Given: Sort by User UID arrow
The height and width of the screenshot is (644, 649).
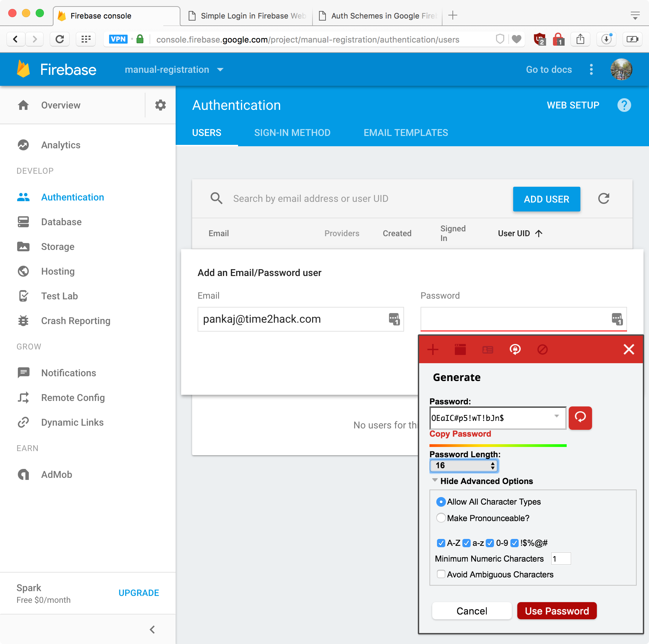Looking at the screenshot, I should 539,233.
